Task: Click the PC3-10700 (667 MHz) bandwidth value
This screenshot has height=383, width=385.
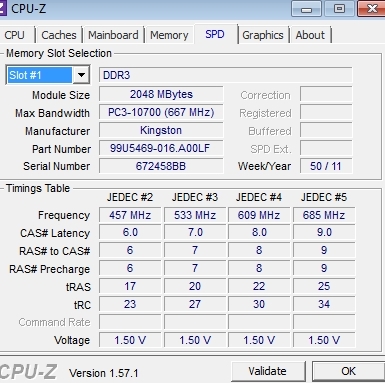Action: 161,112
